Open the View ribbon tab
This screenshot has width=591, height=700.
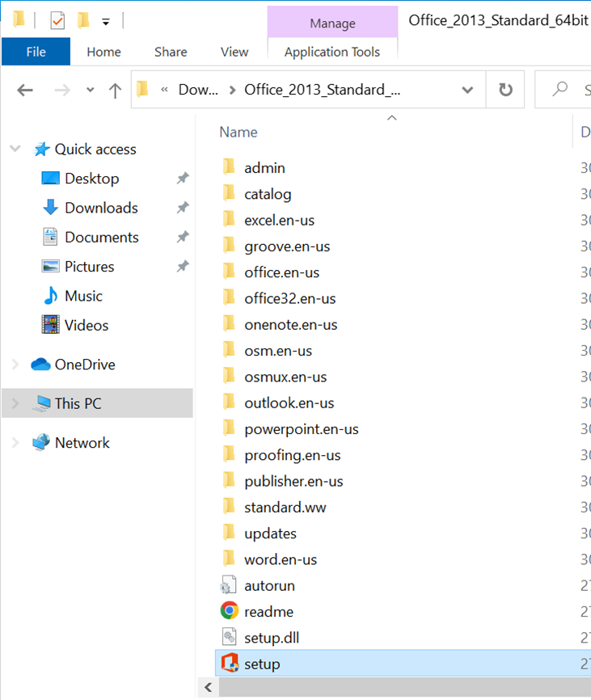point(234,52)
